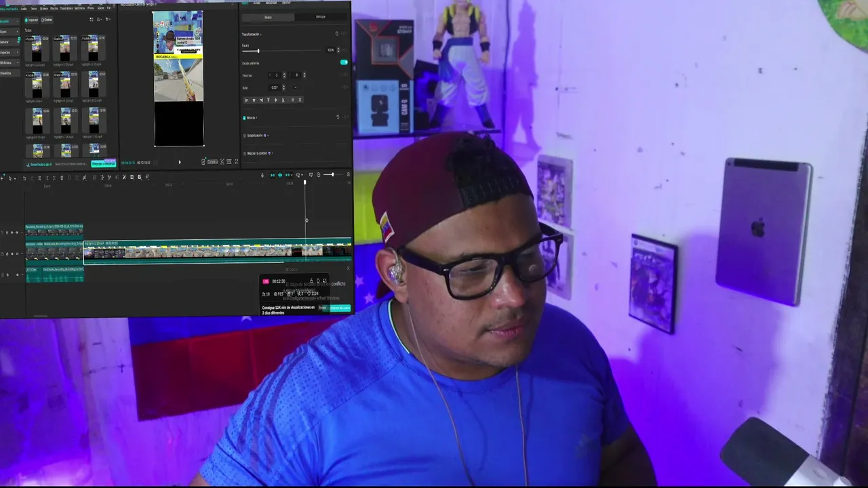Viewport: 868px width, 488px height.
Task: Add a keyframe for Escala
Action: click(345, 50)
